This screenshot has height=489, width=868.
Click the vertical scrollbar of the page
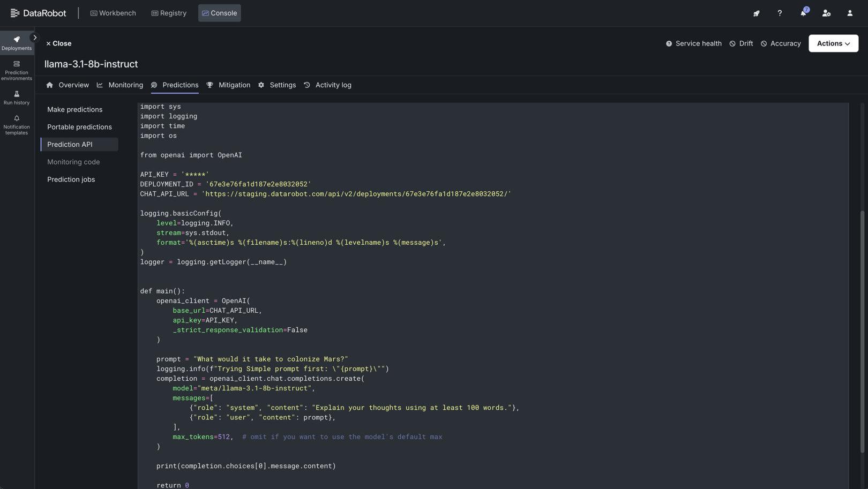click(x=862, y=332)
